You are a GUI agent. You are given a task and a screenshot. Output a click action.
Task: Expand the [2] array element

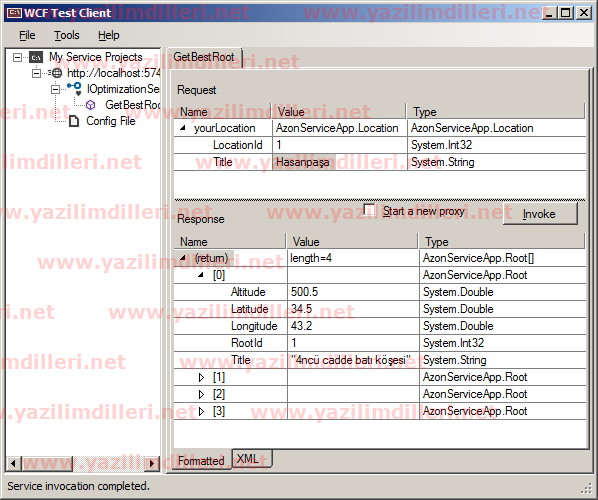click(201, 394)
